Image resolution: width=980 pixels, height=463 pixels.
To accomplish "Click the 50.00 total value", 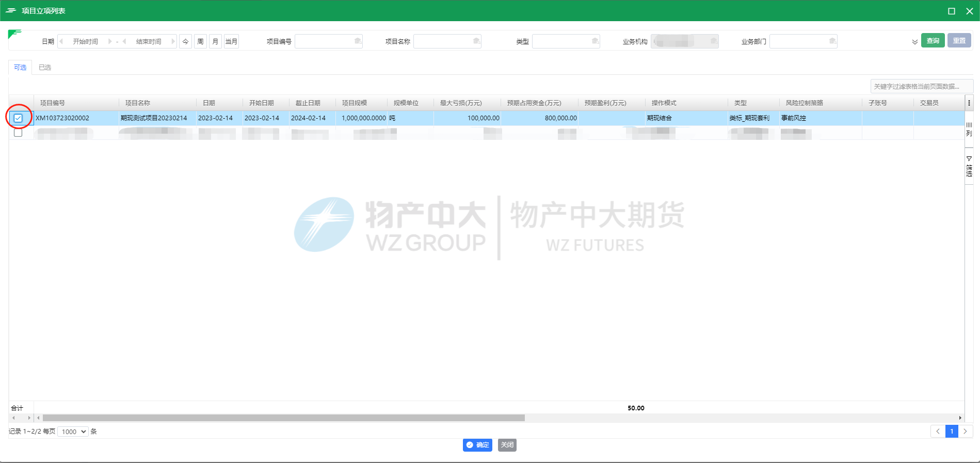I will [x=636, y=408].
